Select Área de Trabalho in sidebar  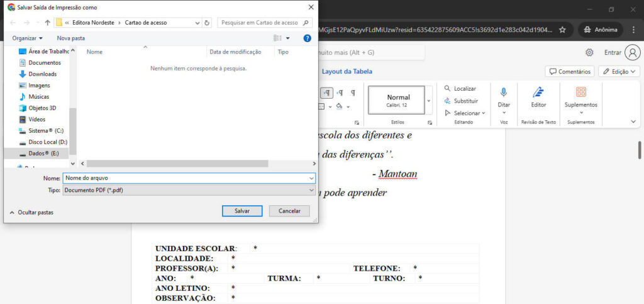[x=48, y=52]
